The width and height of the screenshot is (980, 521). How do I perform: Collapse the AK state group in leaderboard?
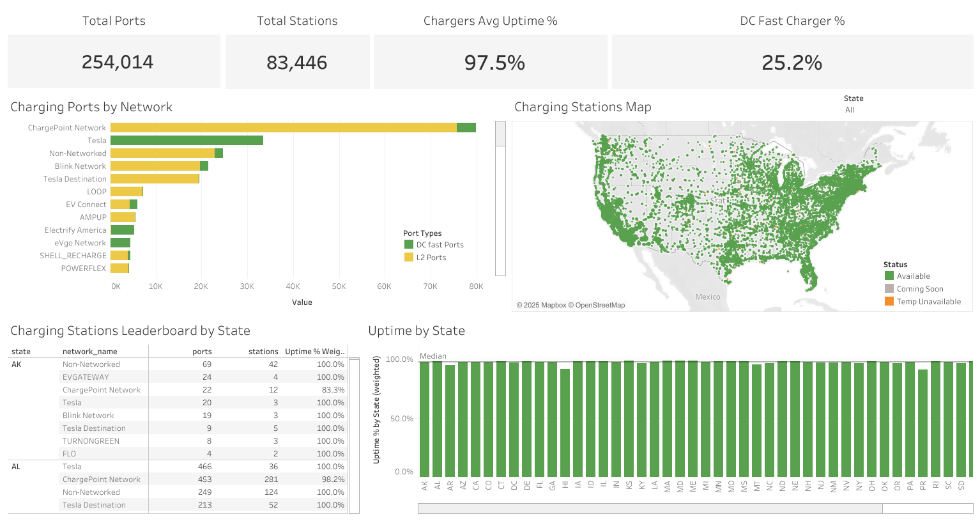click(16, 364)
